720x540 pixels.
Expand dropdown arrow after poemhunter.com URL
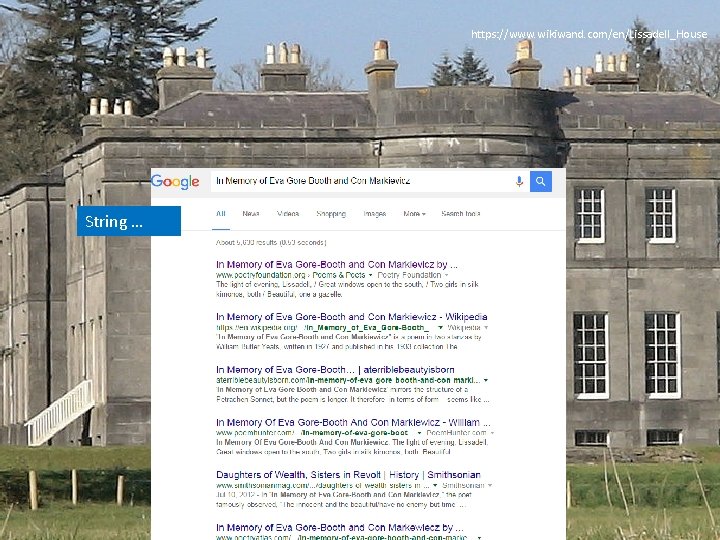419,433
